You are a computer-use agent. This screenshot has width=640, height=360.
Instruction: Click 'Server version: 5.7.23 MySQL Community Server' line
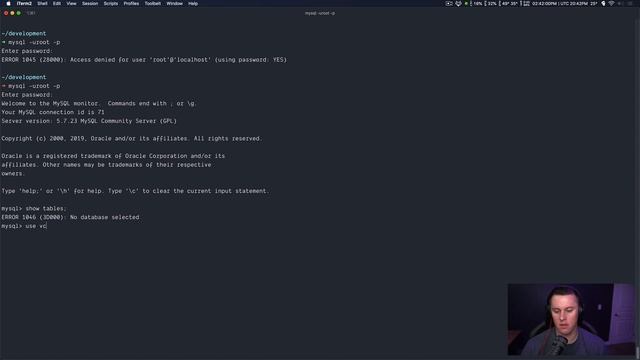click(x=89, y=121)
